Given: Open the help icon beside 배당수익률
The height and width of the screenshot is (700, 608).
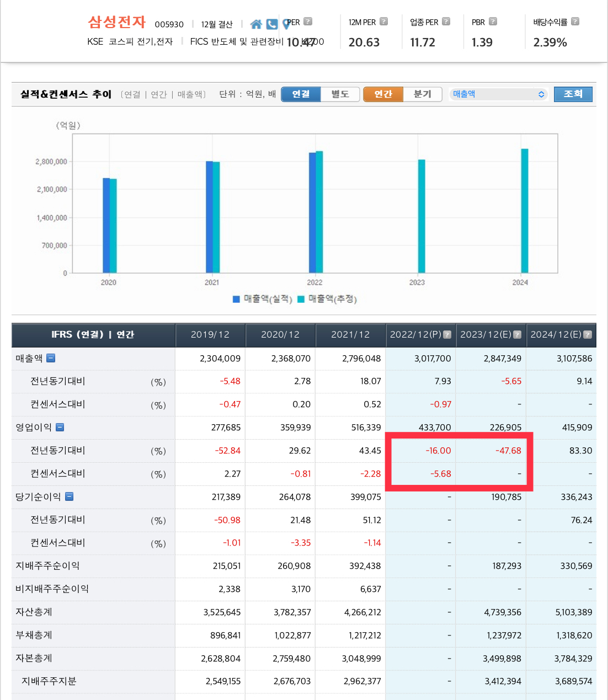Looking at the screenshot, I should pos(575,22).
